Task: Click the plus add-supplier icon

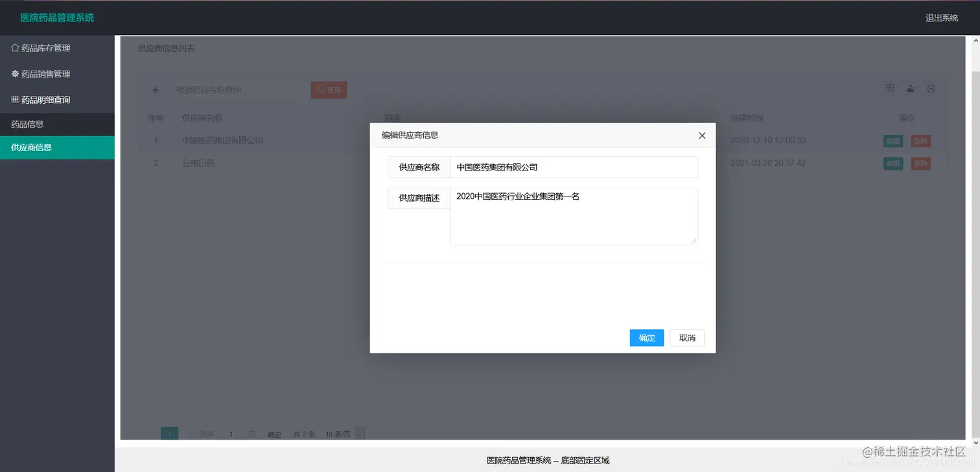Action: (155, 90)
